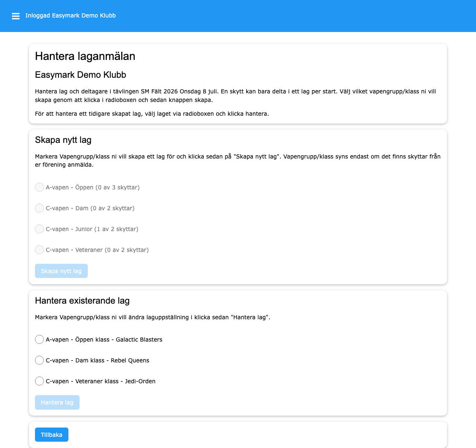Click the Hantera laganmälan page title
Viewport: 476px width, 448px height.
85,56
